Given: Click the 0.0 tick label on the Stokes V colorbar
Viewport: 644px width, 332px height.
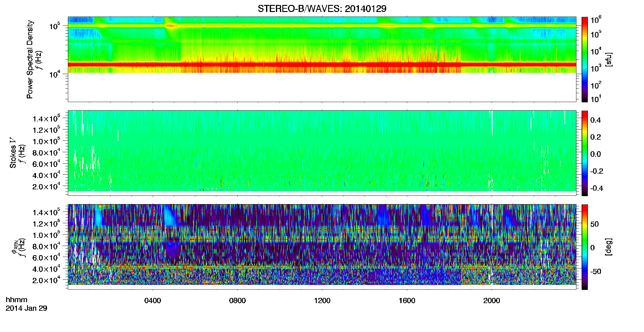Looking at the screenshot, I should tap(595, 154).
